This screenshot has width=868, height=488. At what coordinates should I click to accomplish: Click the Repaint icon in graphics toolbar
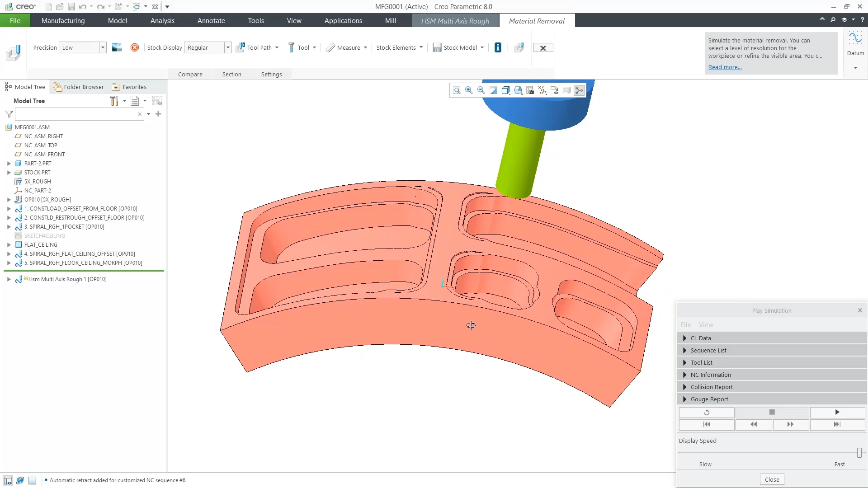493,90
